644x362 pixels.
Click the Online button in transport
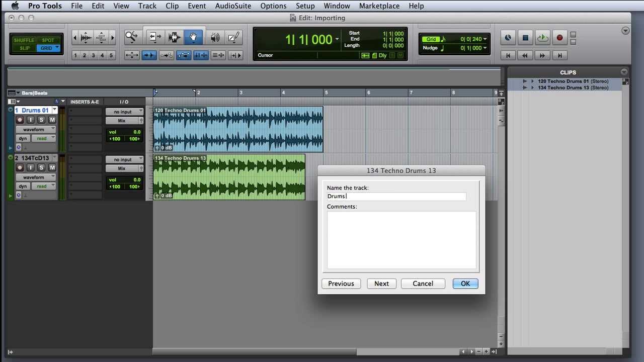click(508, 38)
